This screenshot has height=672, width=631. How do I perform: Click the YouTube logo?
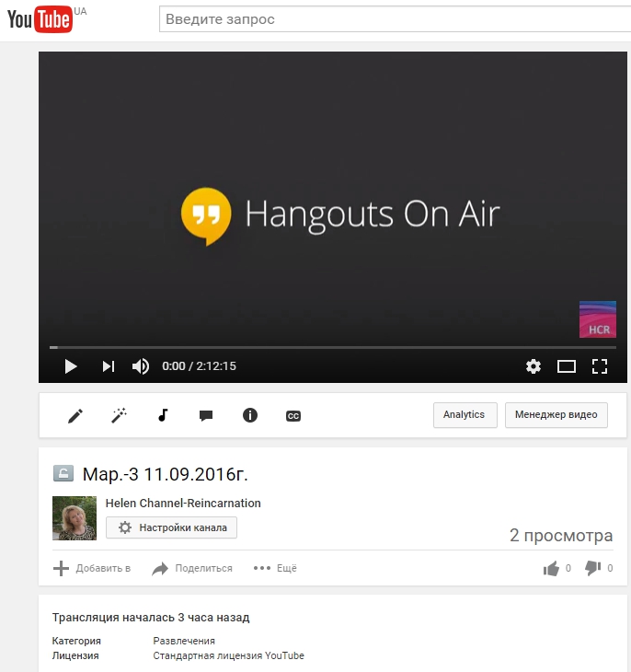coord(40,20)
